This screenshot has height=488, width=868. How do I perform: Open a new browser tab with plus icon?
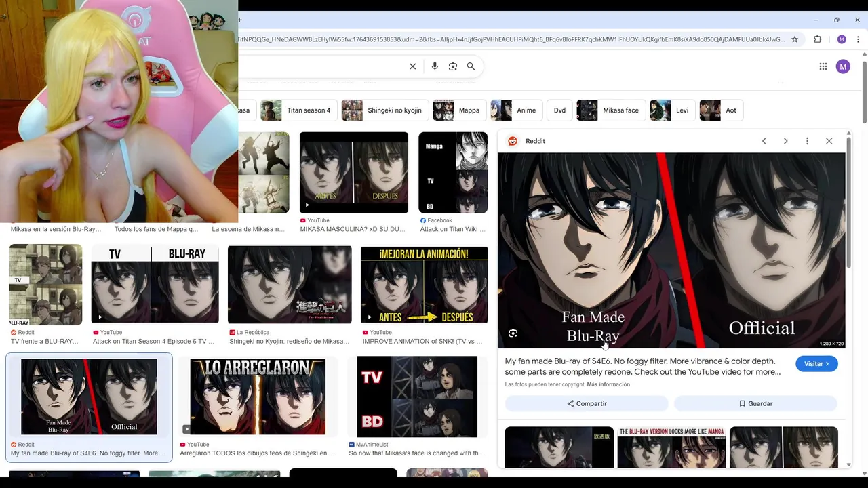tap(239, 20)
